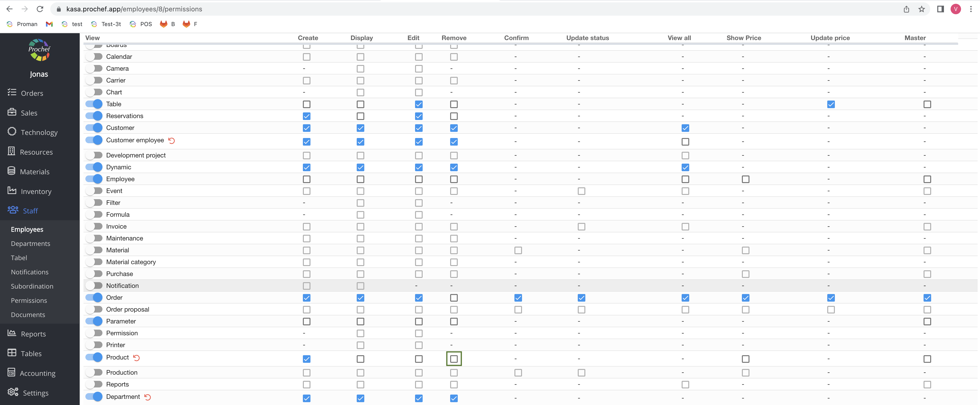
Task: Open Settings gear icon in sidebar
Action: tap(13, 392)
